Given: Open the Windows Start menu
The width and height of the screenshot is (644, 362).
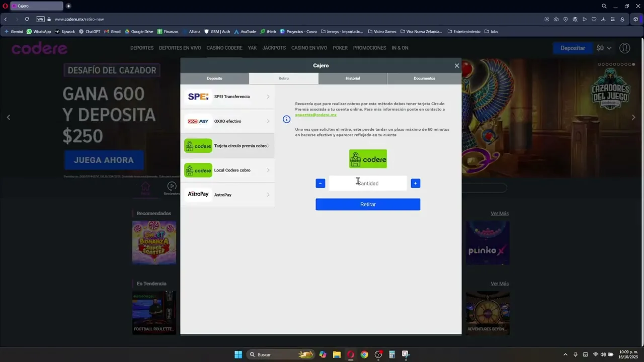Looking at the screenshot, I should [238, 354].
